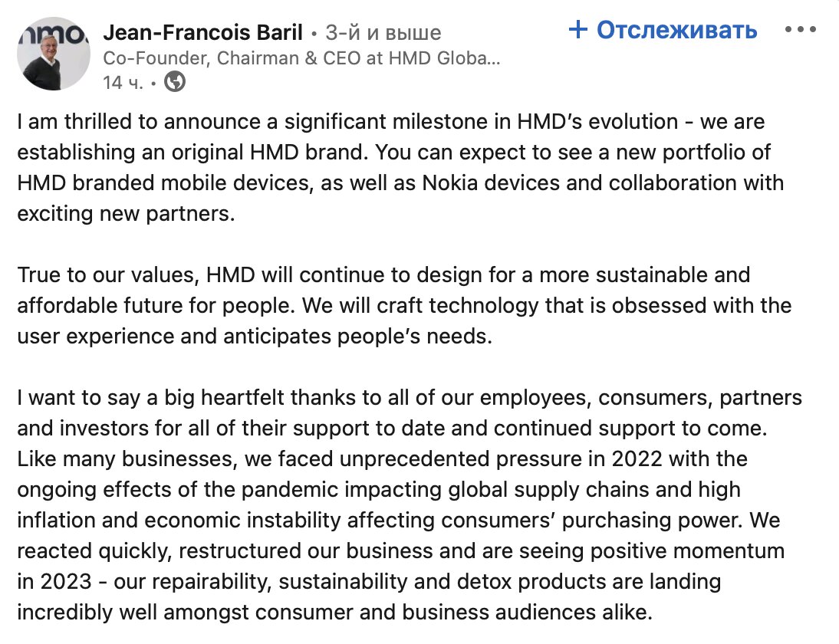This screenshot has width=839, height=644.
Task: Click the phrase 'HMD's evolution' in first line
Action: coord(597,121)
